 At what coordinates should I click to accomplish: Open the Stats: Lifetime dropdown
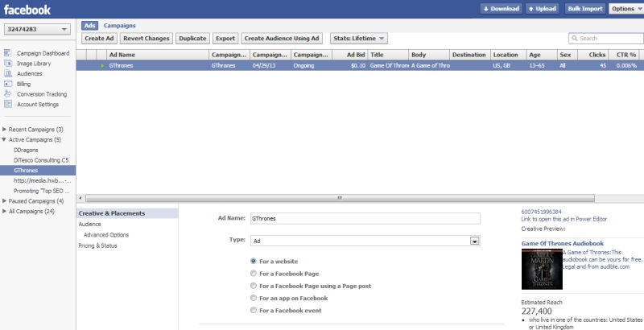[x=359, y=39]
